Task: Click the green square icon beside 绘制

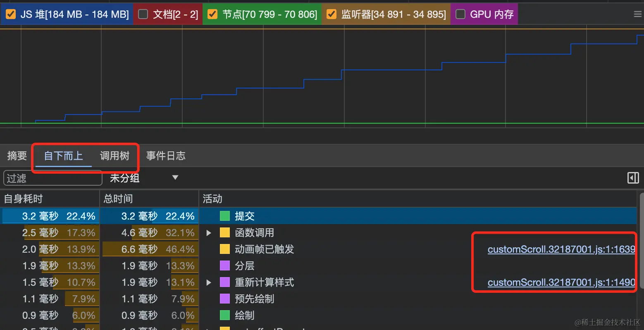Action: click(x=224, y=315)
